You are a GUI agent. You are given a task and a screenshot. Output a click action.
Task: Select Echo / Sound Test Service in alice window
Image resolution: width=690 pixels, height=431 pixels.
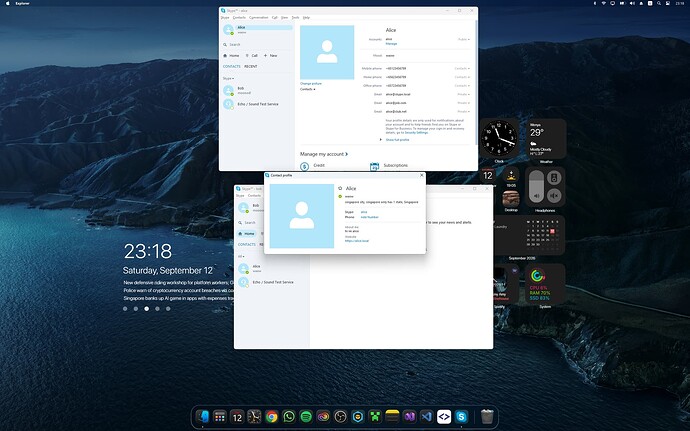click(257, 104)
